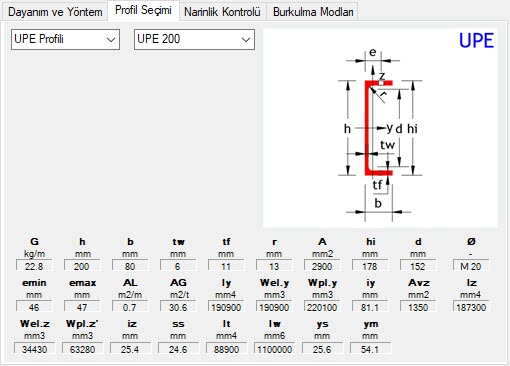Click the Wpl.y column header label
Screen dimensions: 510x366
322,283
